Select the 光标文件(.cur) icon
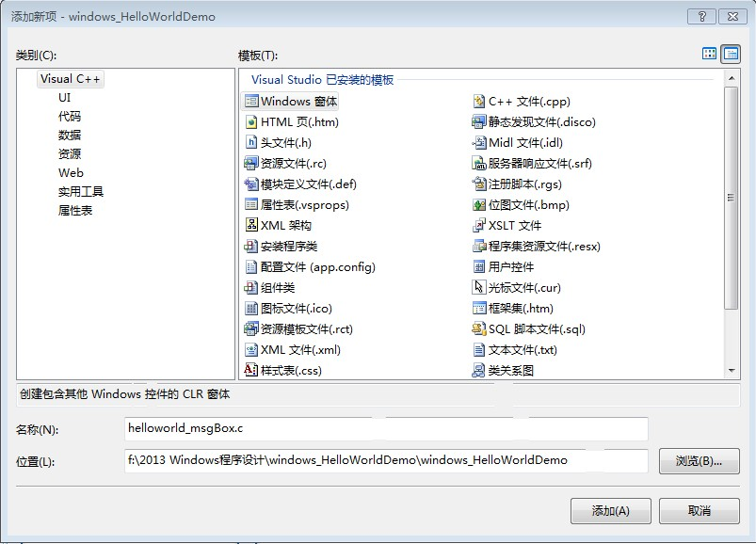Screen dimensions: 756x544 point(479,288)
